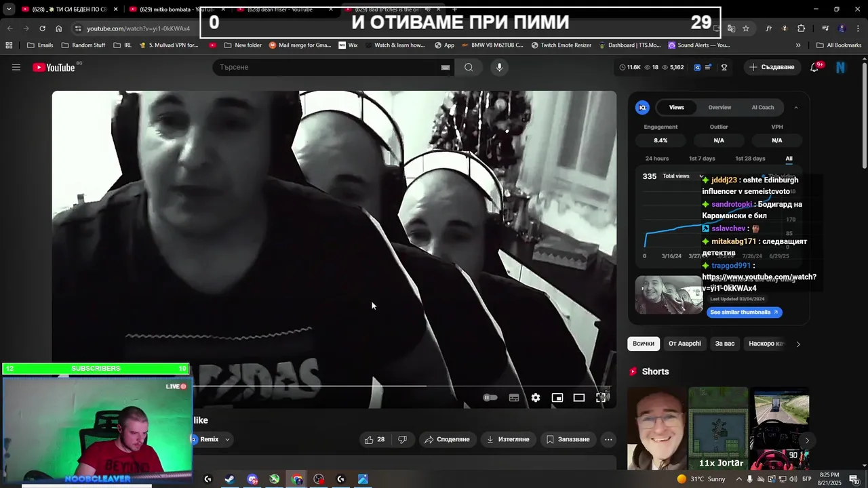Click the vidIQ logo in the top toolbar
The width and height of the screenshot is (868, 488).
coord(696,67)
